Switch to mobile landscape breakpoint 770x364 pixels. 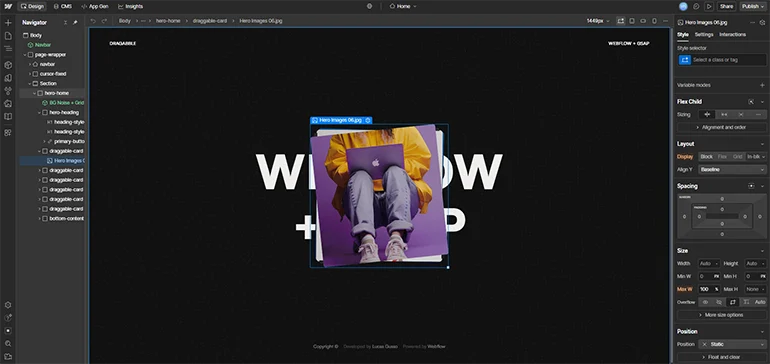(x=643, y=21)
